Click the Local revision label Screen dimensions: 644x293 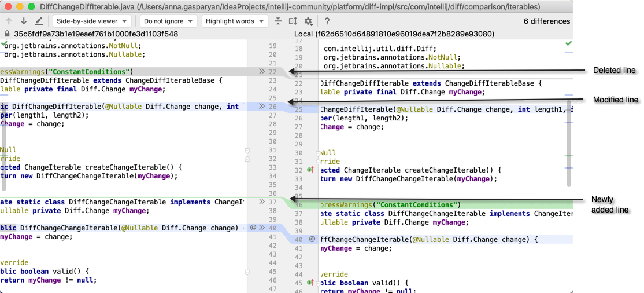coord(394,34)
